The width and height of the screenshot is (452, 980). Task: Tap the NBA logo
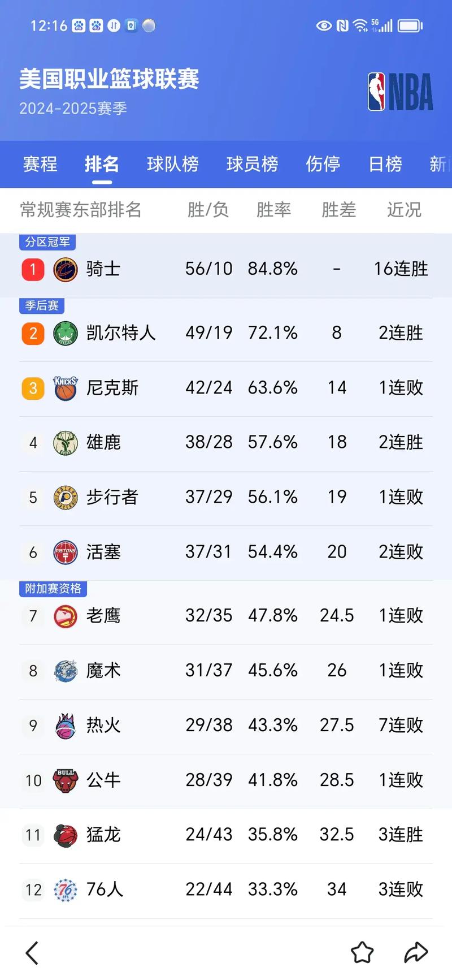400,92
